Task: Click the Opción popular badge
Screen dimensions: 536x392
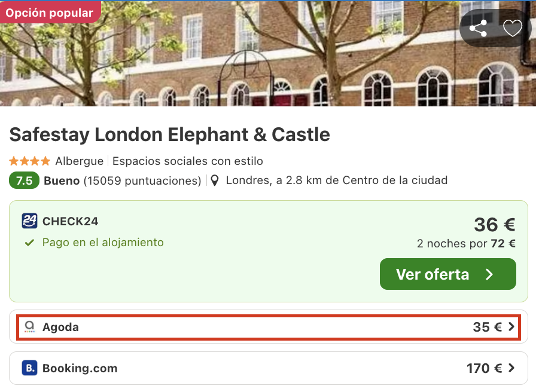Action: [50, 13]
